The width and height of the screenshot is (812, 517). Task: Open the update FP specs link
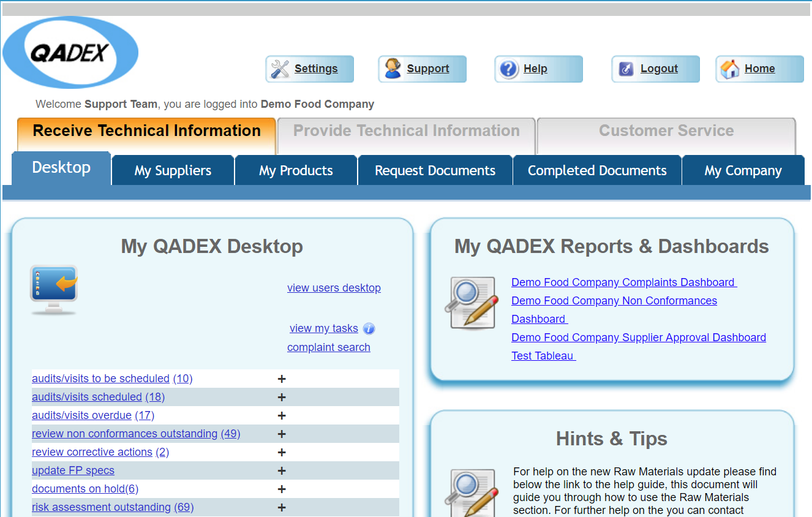click(73, 470)
